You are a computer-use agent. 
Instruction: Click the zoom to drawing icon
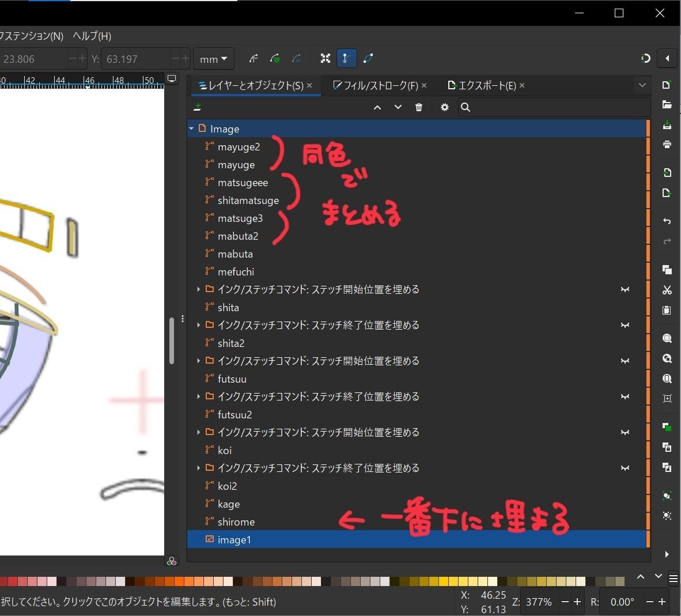pos(667,358)
